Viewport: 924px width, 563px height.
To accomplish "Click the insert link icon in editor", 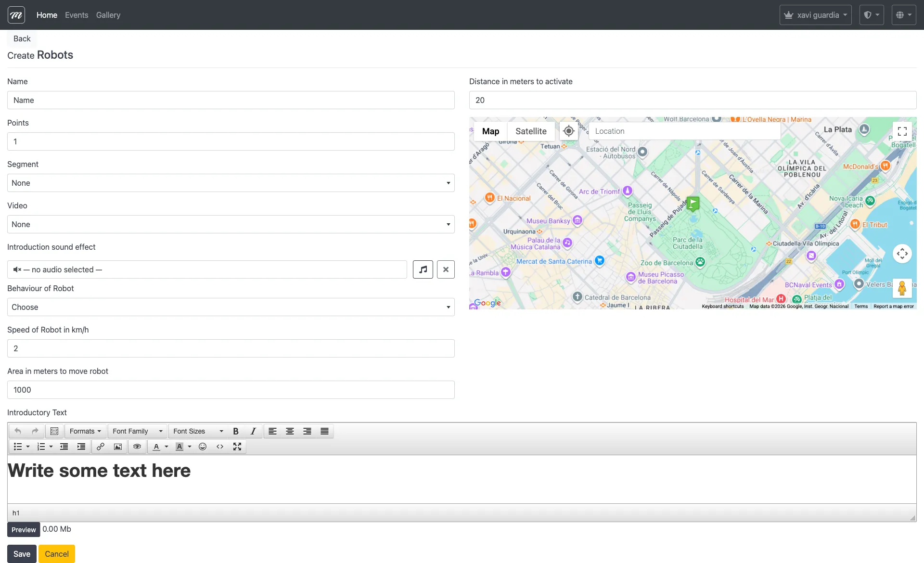I will (x=101, y=447).
